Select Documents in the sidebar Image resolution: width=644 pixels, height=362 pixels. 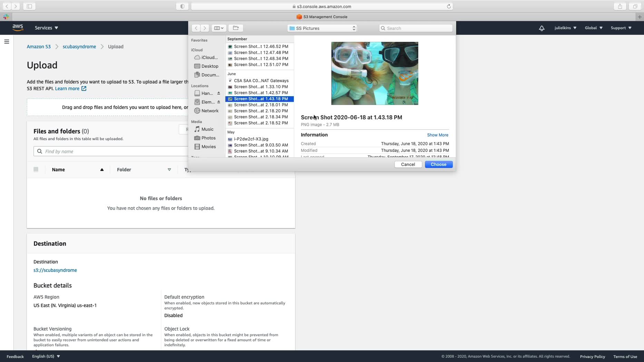pyautogui.click(x=207, y=75)
